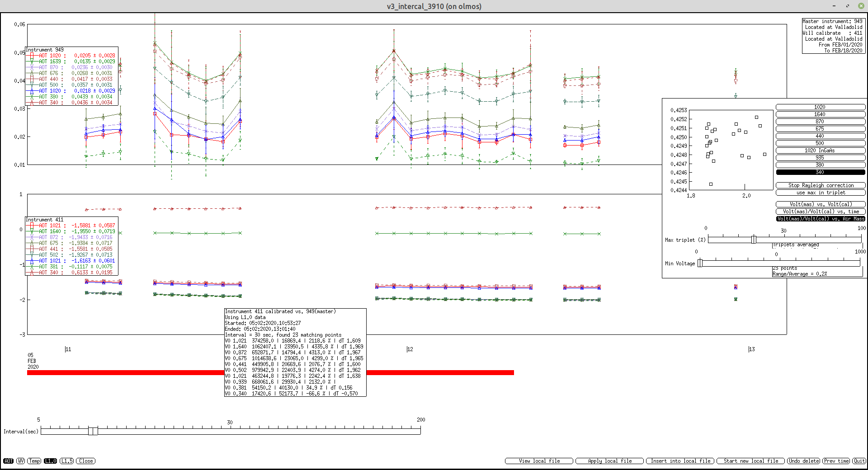868x470 pixels.
Task: Click the Instrument 949 legend title
Action: click(45, 50)
